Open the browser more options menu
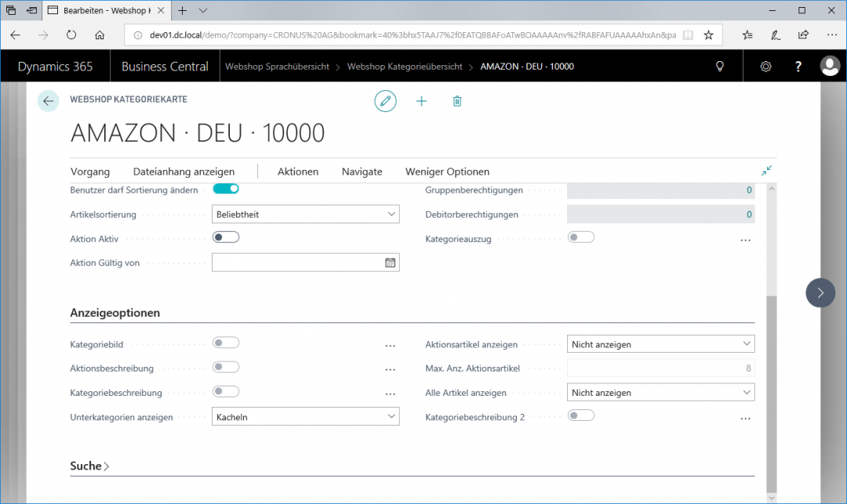 tap(832, 35)
